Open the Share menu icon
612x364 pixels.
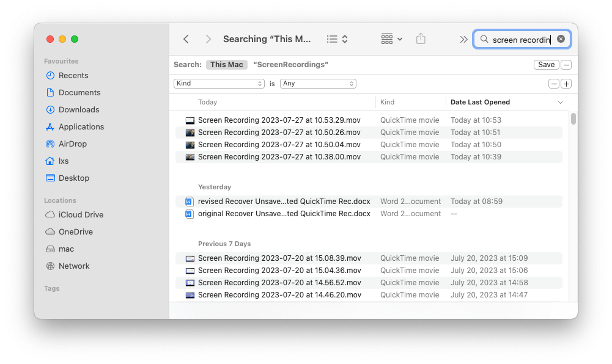coord(421,38)
